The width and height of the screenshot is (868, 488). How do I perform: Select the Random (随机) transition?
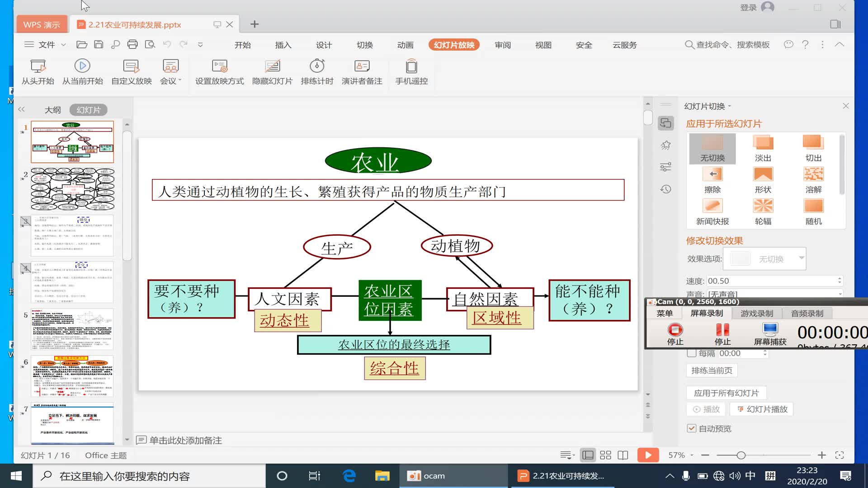point(813,212)
